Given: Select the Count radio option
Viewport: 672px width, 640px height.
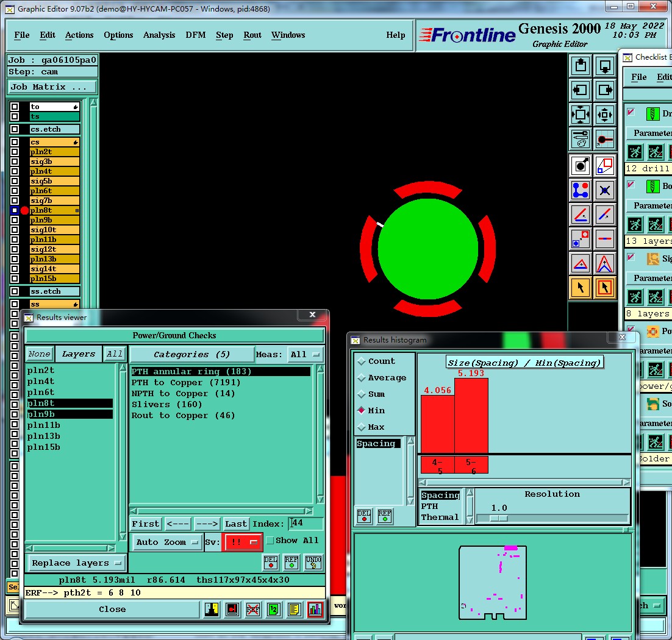Looking at the screenshot, I should tap(361, 361).
